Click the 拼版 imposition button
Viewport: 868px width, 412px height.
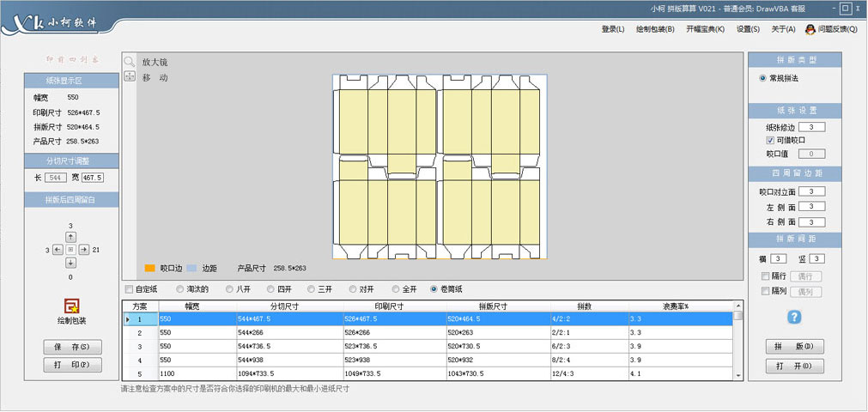point(794,347)
